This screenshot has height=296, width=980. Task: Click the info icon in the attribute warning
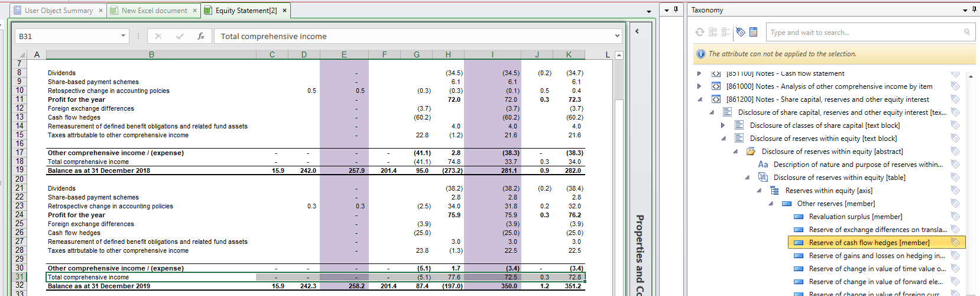click(700, 54)
